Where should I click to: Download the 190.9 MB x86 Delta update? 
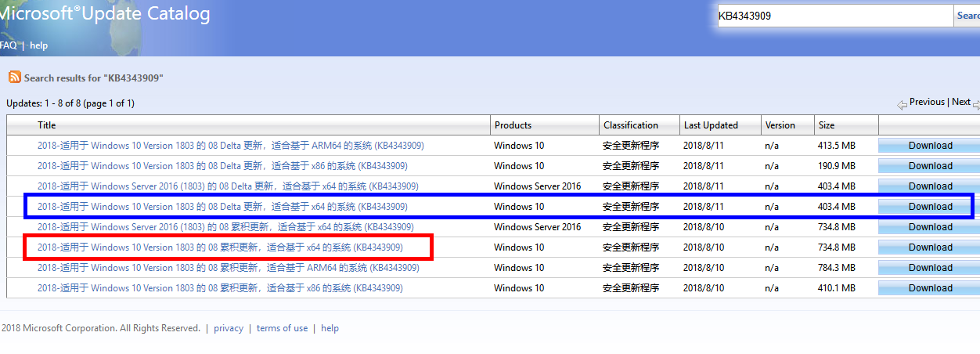929,166
